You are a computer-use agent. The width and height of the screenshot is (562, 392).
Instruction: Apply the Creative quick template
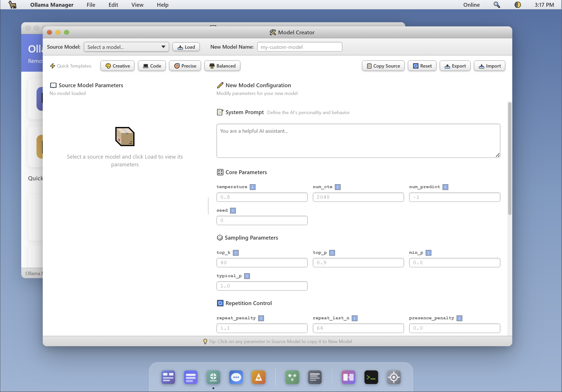pyautogui.click(x=117, y=66)
